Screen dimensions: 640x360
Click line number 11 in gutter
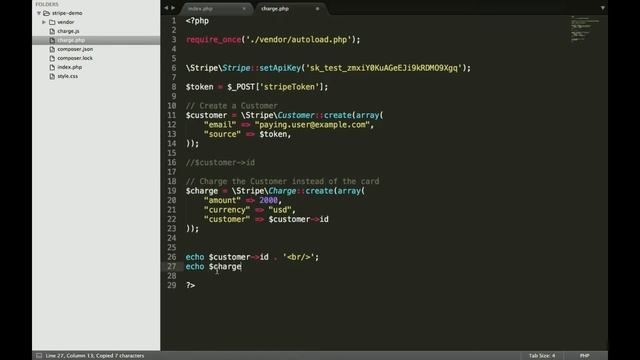[x=172, y=115]
